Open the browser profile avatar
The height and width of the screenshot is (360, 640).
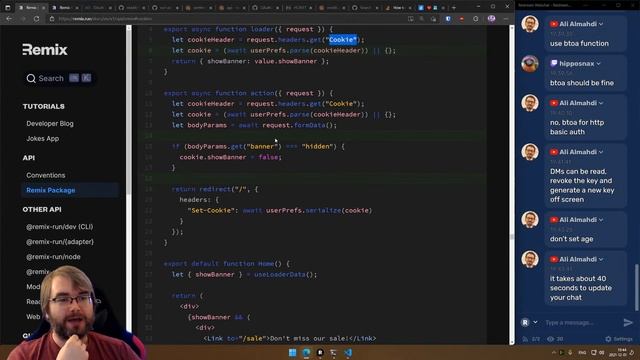491,19
